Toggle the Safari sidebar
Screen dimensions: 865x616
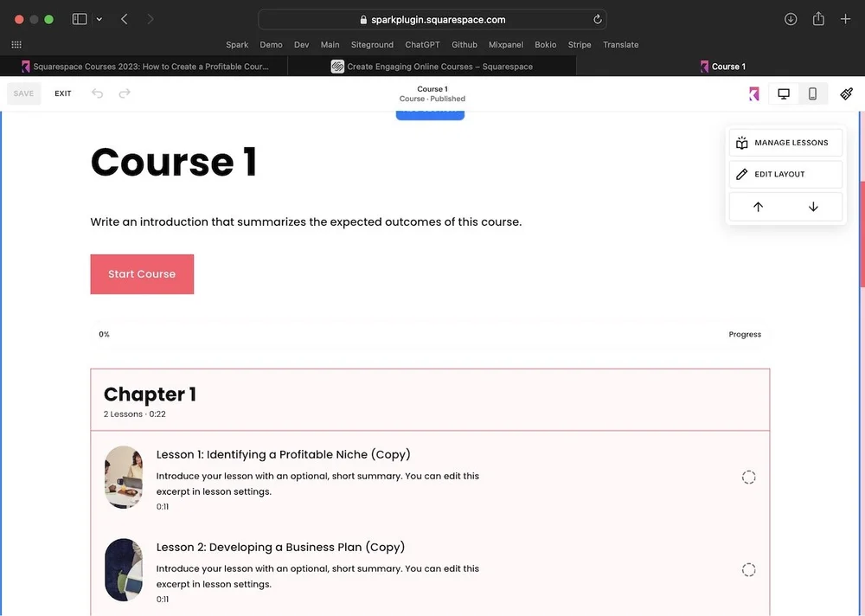78,18
